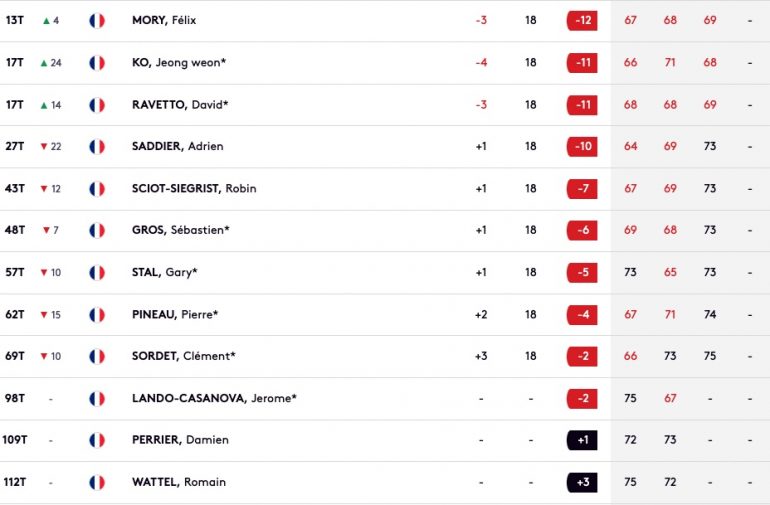
Task: Click the French flag beside MORY, Félix
Action: 97,21
